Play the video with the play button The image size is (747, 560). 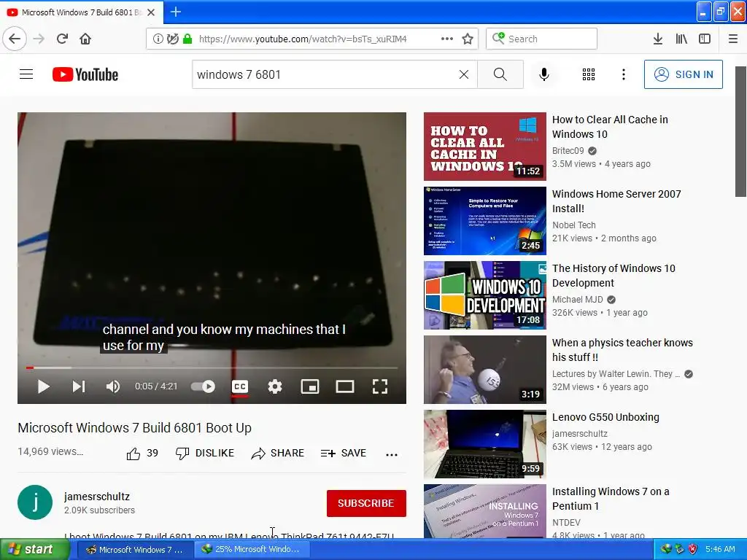click(43, 386)
